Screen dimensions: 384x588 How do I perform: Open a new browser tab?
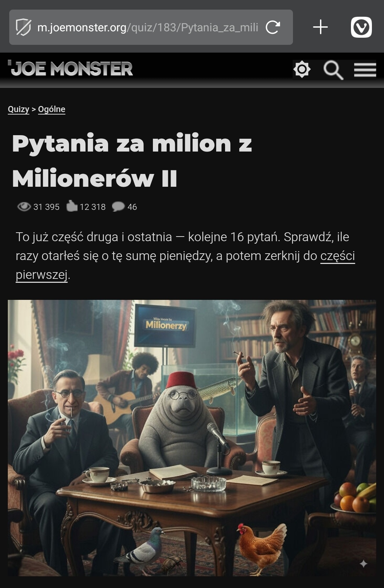point(320,27)
